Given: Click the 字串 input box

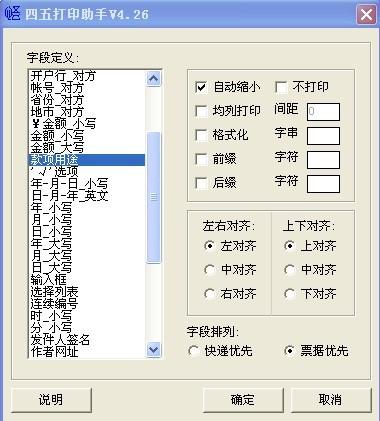Looking at the screenshot, I should pos(323,136).
